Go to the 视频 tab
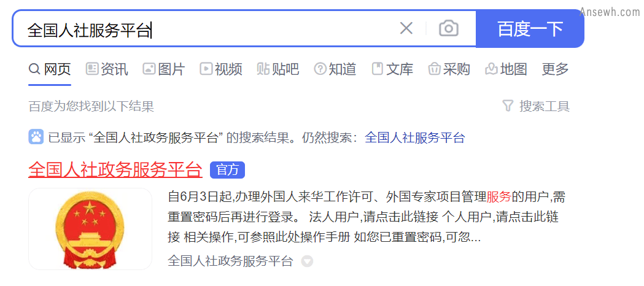 point(221,69)
